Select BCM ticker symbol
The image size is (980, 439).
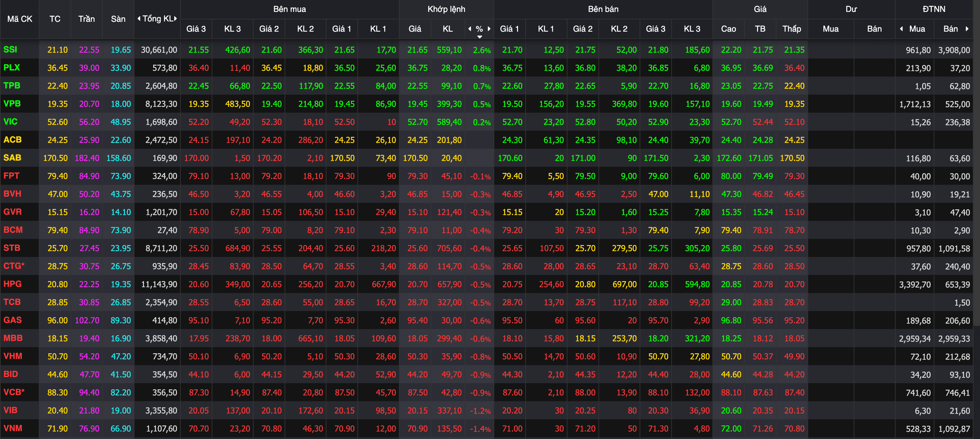[13, 230]
